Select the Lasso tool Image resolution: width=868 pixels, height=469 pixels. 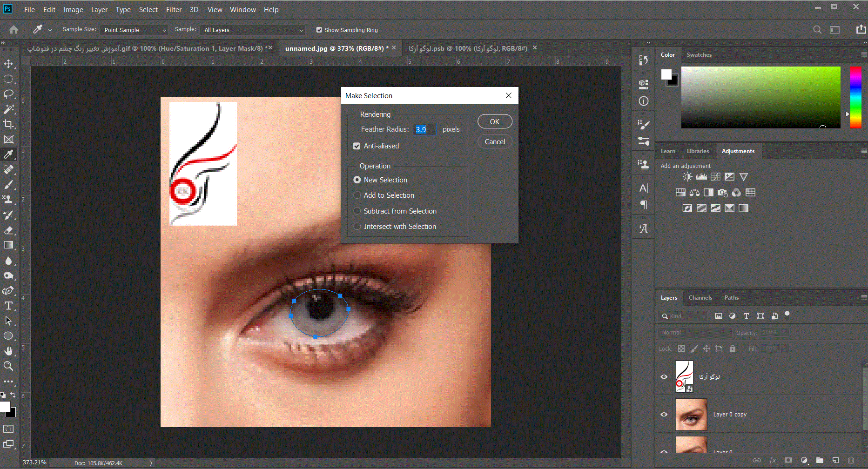coord(8,94)
